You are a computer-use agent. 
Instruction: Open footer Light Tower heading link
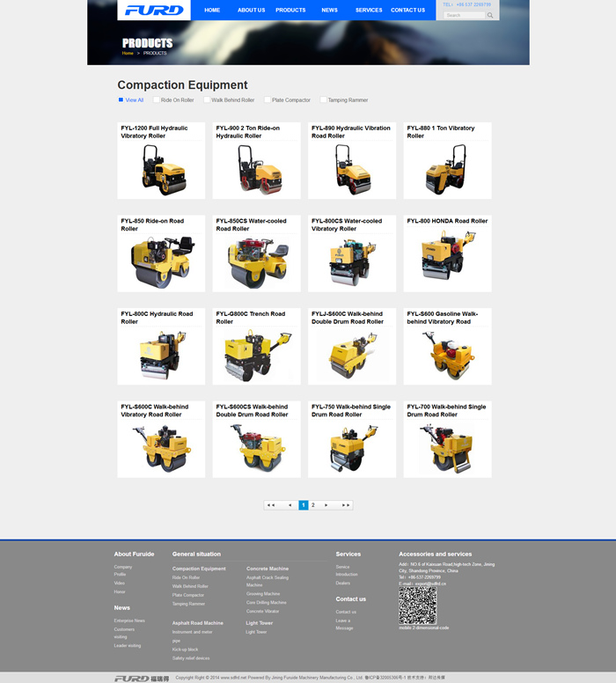[260, 623]
